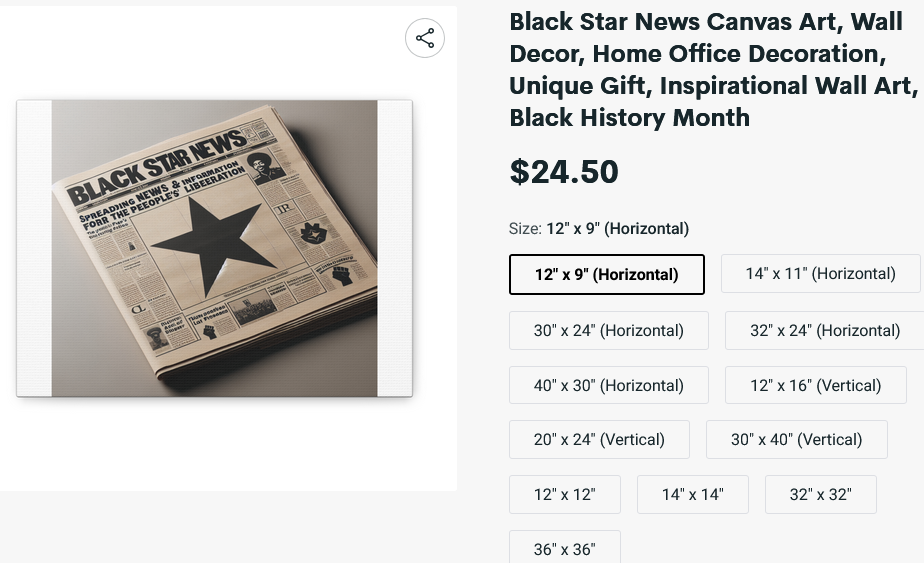The height and width of the screenshot is (563, 924).
Task: Select the 12" x 9" (Horizontal) size
Action: point(607,274)
